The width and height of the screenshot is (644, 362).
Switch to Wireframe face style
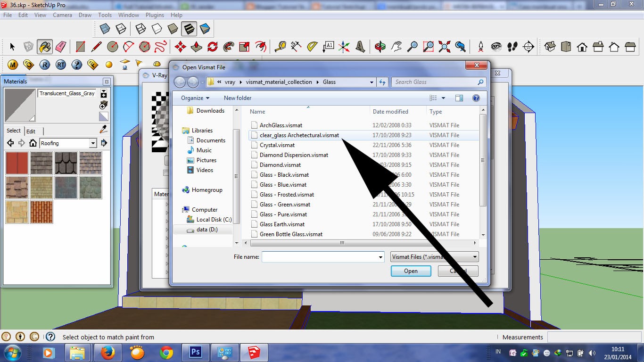(x=140, y=29)
